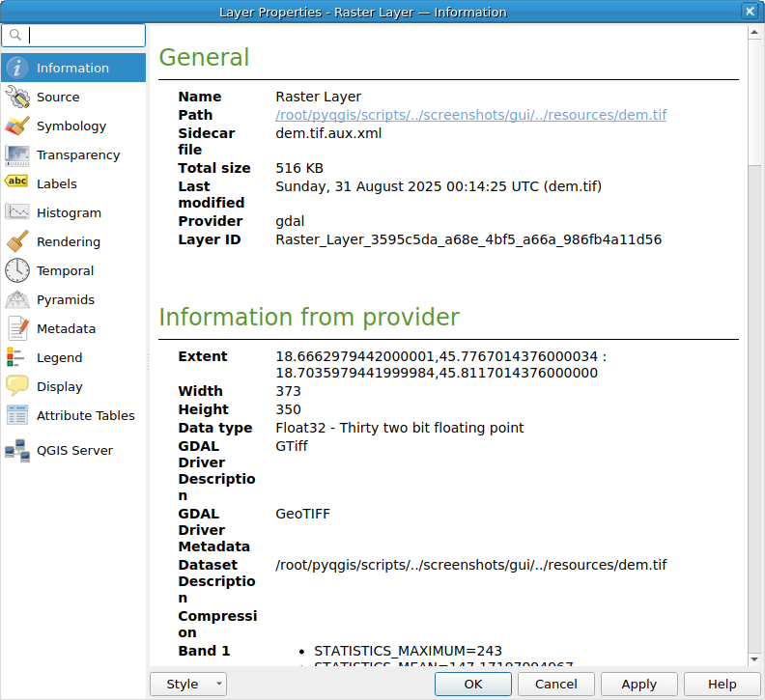Focus the sidebar search field
Screen dimensions: 765x700
[x=73, y=35]
